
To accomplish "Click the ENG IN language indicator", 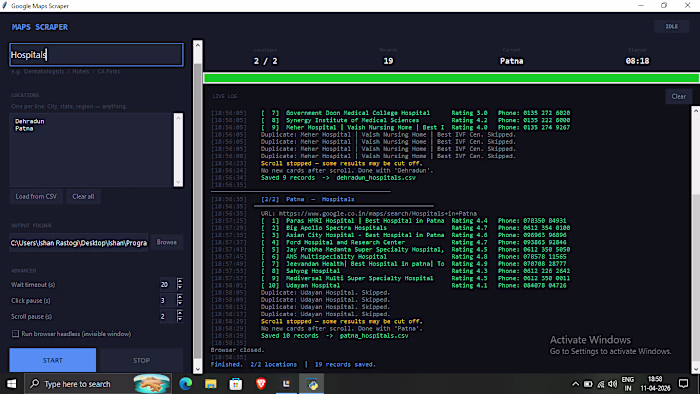I will (x=628, y=384).
